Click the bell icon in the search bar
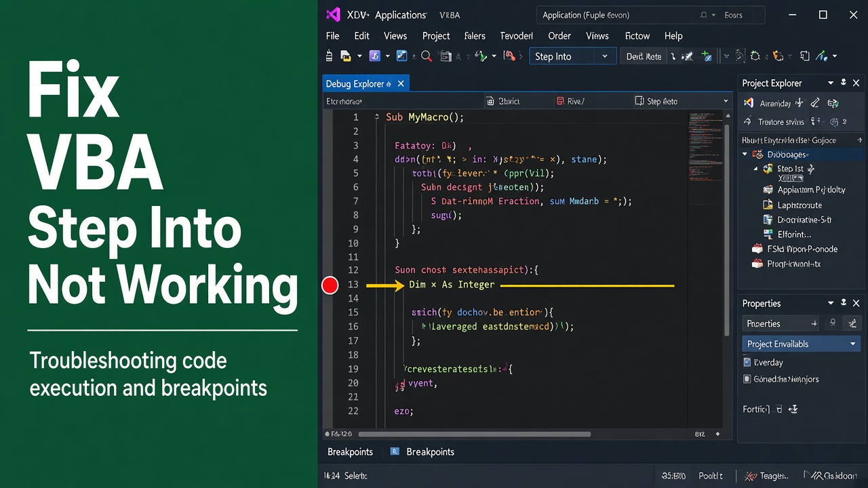Screen dimensions: 868x488 pyautogui.click(x=703, y=15)
